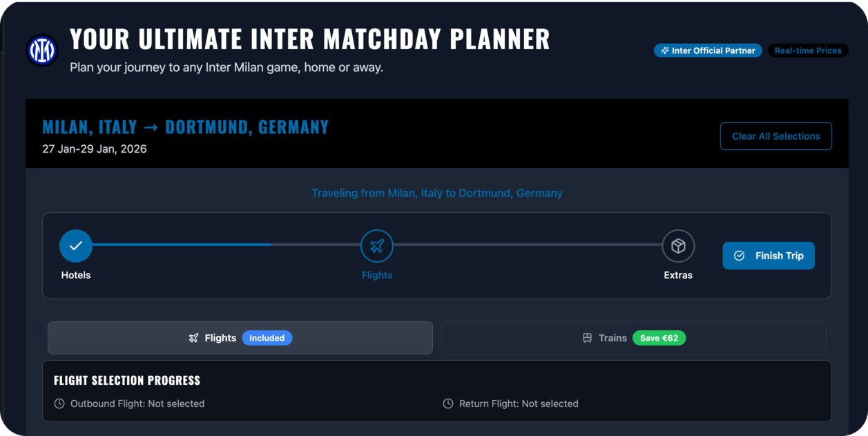Click the clock icon beside Outbound Flight
Image resolution: width=868 pixels, height=436 pixels.
(59, 404)
